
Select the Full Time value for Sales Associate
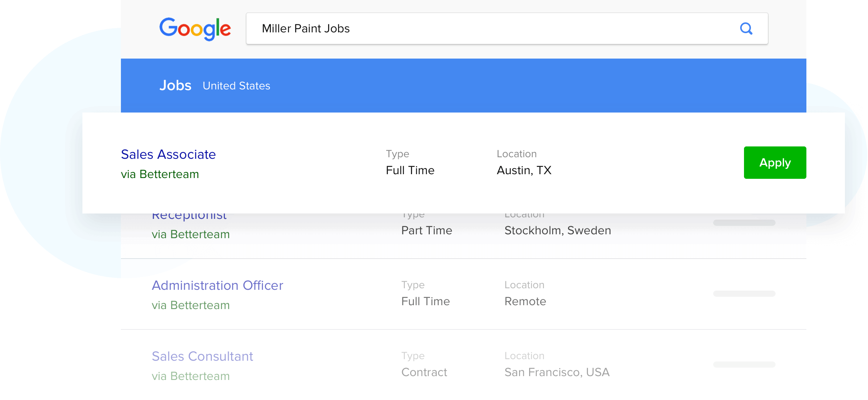(x=410, y=170)
